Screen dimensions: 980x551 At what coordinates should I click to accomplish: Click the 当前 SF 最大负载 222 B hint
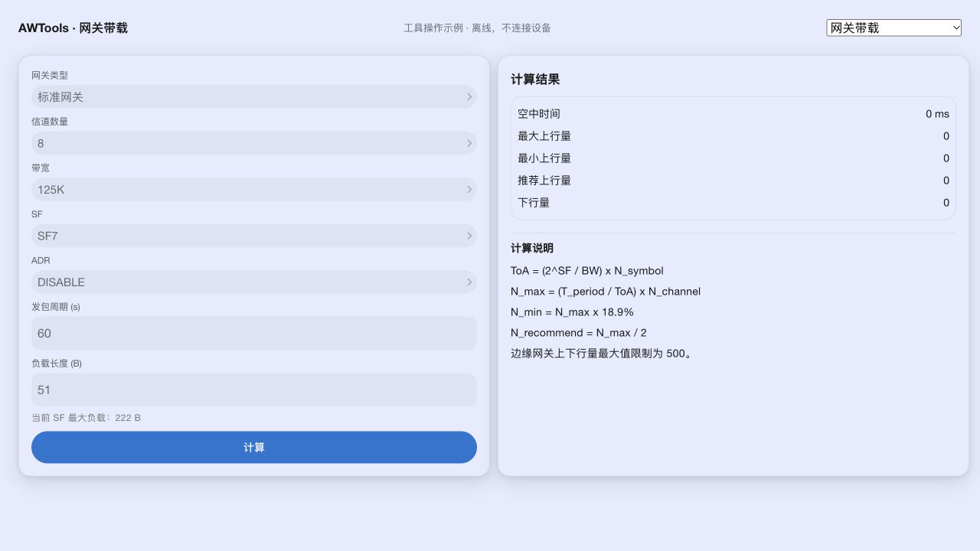[x=86, y=418]
